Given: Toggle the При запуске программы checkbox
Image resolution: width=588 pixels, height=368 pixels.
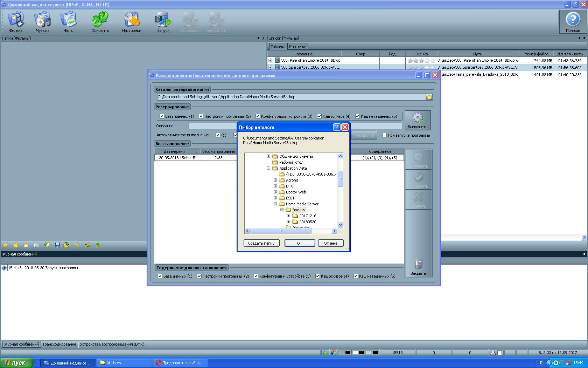Looking at the screenshot, I should [x=384, y=135].
